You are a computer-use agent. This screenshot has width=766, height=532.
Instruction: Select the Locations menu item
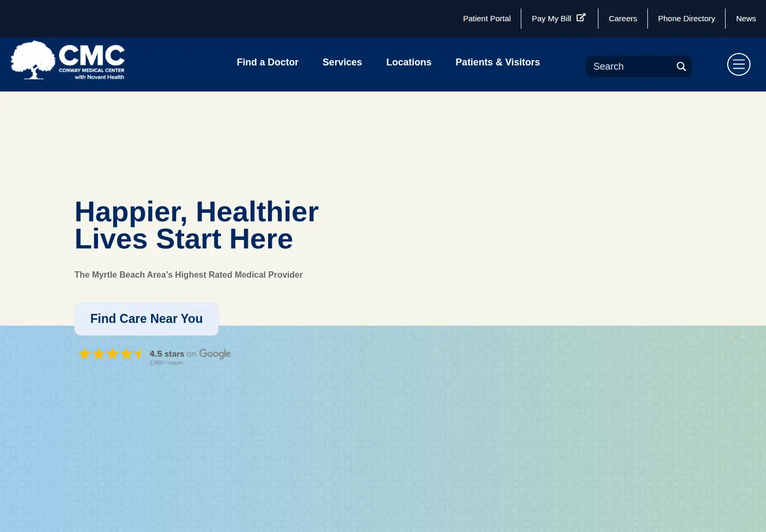(x=409, y=62)
